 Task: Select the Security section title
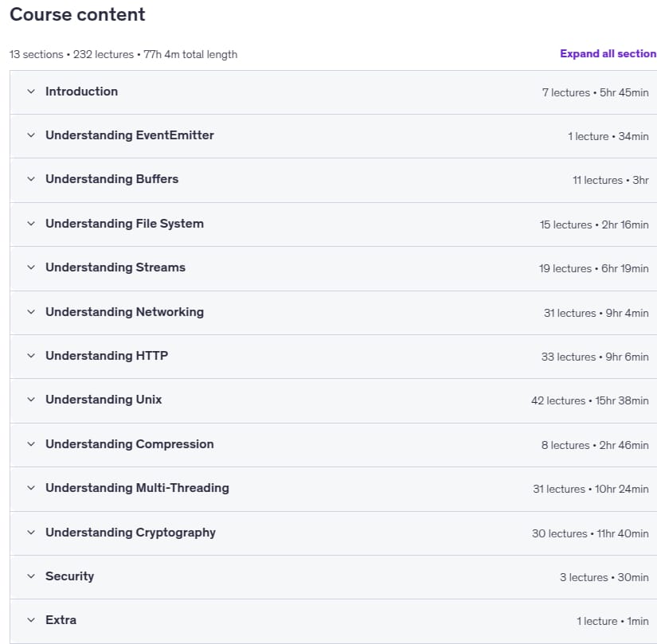point(69,576)
